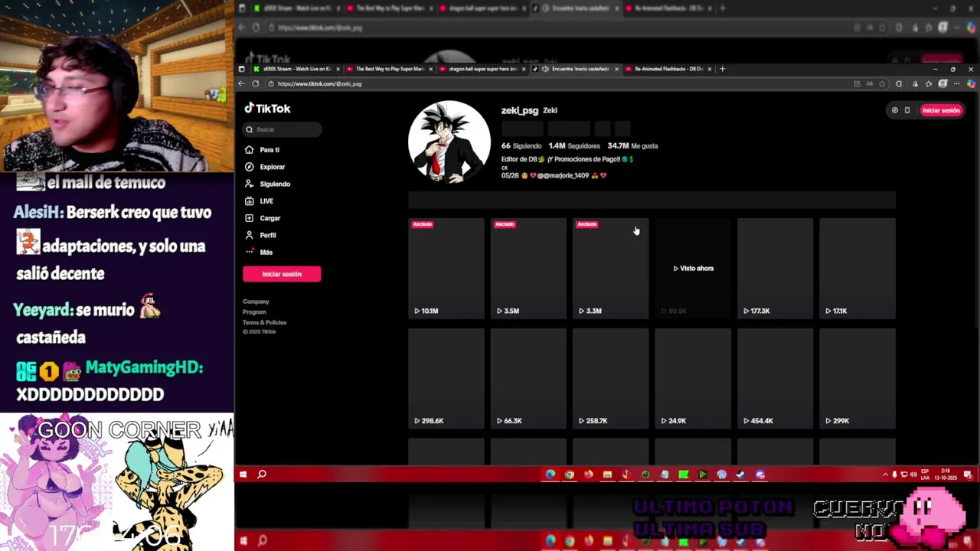
Task: Click the browser profile avatar icon
Action: [943, 83]
